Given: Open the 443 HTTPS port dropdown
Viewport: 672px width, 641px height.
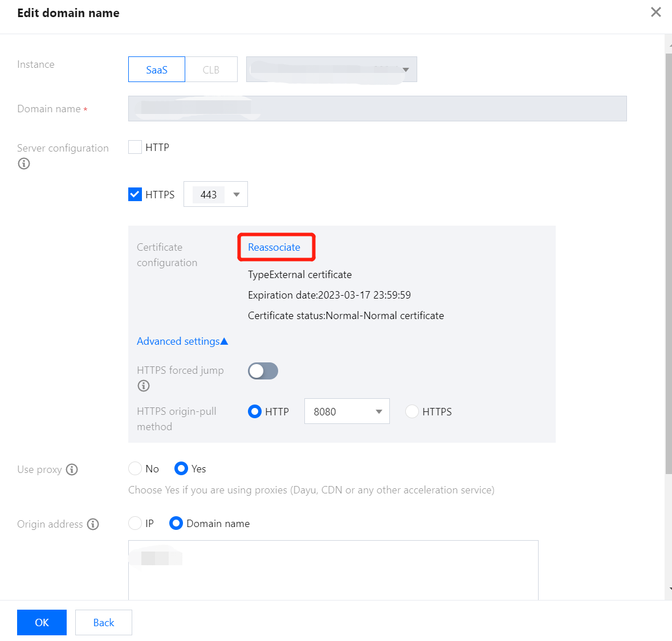Looking at the screenshot, I should point(215,194).
